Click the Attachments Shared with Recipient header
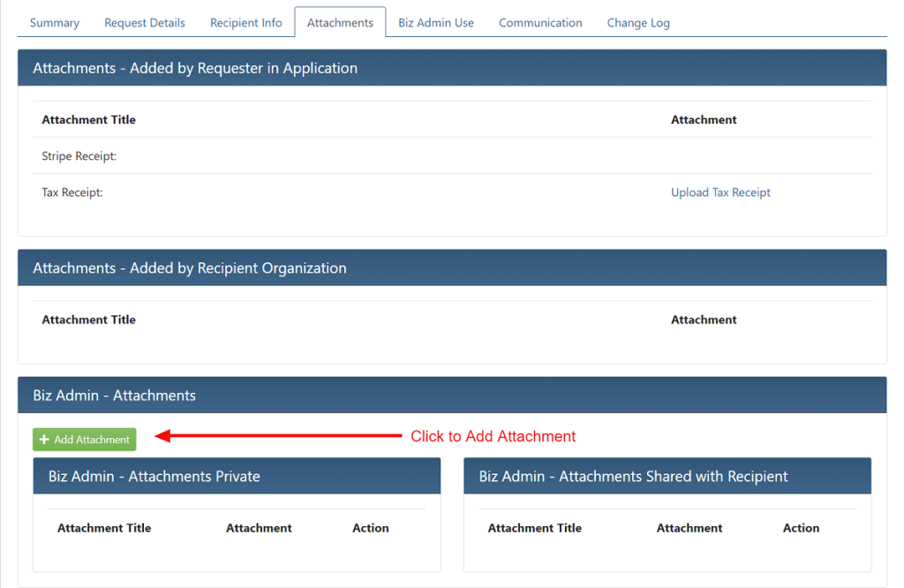904x588 pixels. pyautogui.click(x=633, y=477)
